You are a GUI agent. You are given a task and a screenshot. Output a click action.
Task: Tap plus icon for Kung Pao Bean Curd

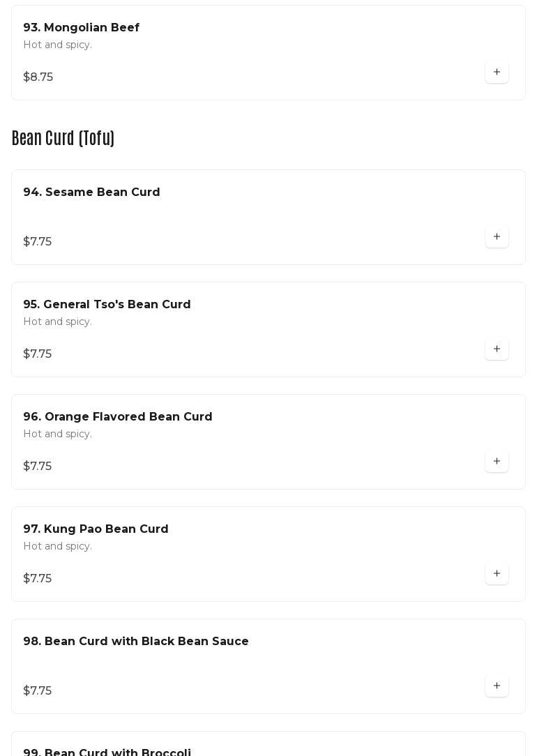[497, 574]
